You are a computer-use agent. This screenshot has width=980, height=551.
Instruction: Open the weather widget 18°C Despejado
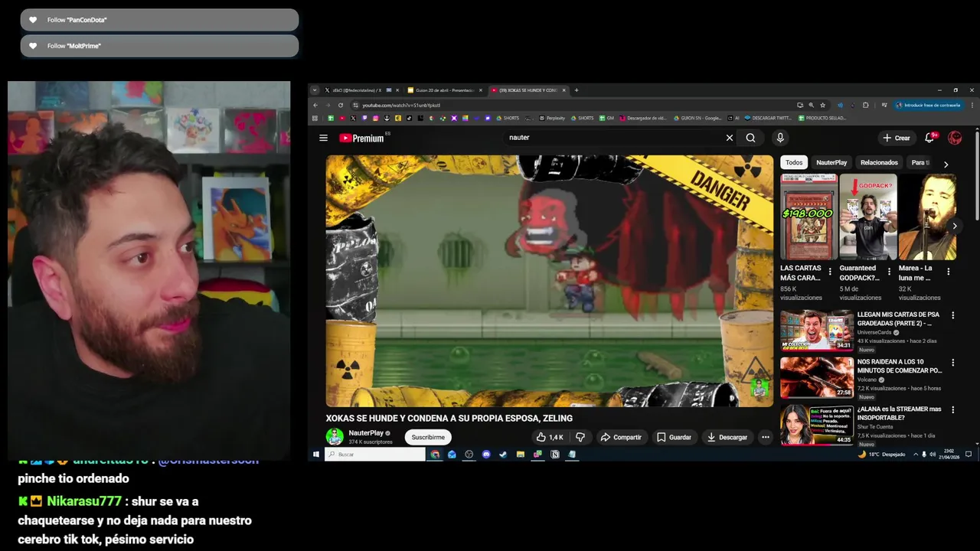tap(881, 454)
